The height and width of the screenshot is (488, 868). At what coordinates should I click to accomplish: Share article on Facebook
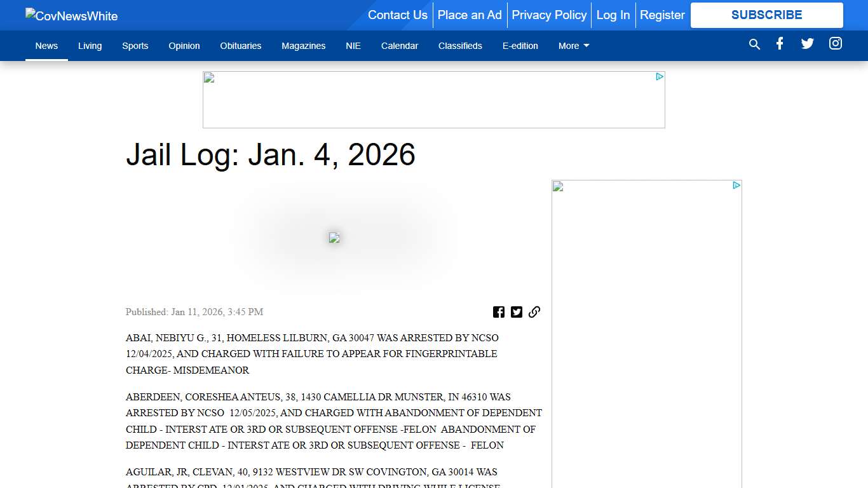(x=499, y=312)
